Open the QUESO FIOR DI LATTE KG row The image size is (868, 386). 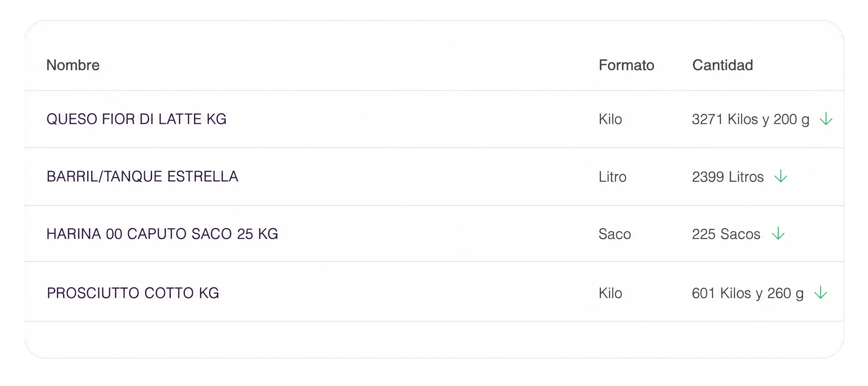coord(434,119)
